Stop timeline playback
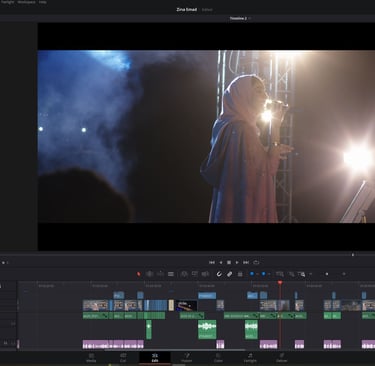Screen dimensions: 375x366 point(229,263)
